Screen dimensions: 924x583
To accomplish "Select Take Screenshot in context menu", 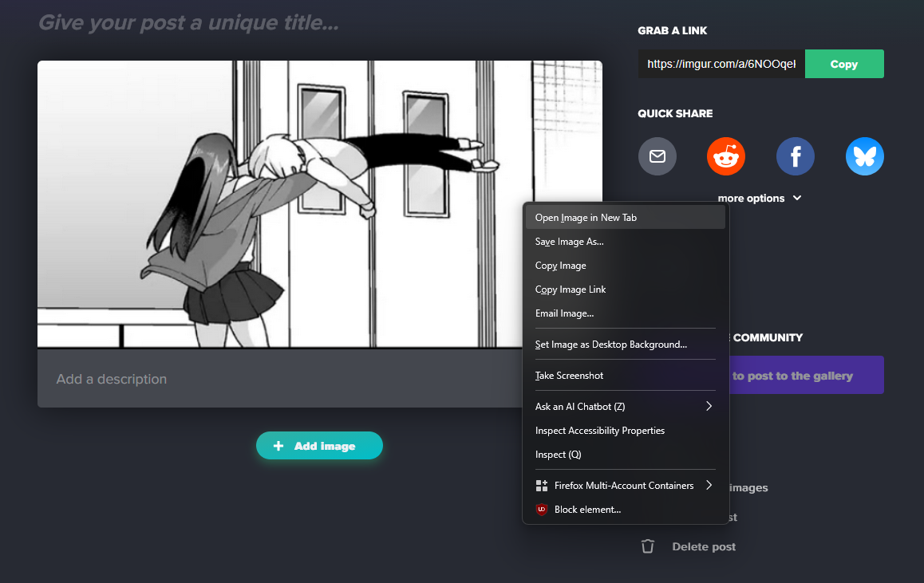I will click(x=569, y=376).
